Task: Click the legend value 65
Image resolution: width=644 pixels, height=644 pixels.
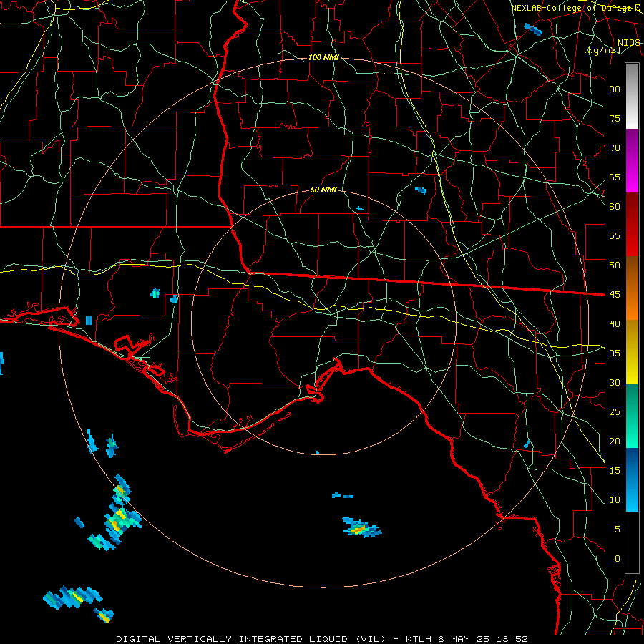Action: (x=615, y=177)
